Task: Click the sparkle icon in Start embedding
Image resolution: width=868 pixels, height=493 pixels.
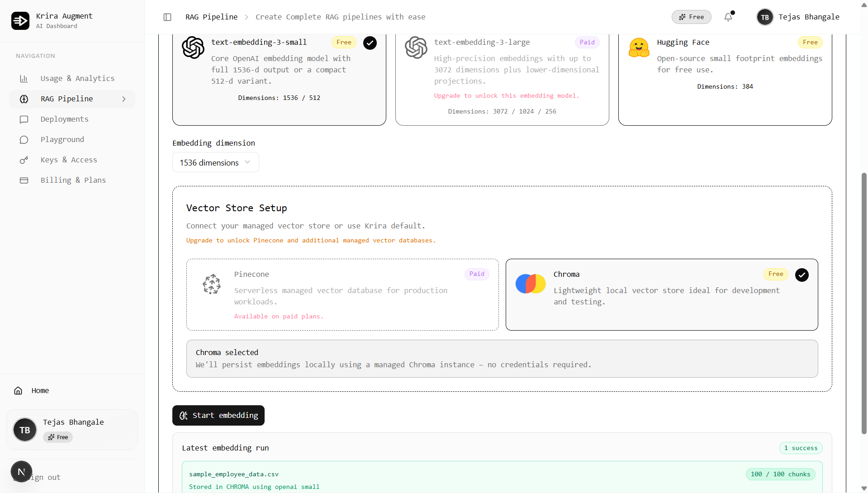Action: coord(184,416)
